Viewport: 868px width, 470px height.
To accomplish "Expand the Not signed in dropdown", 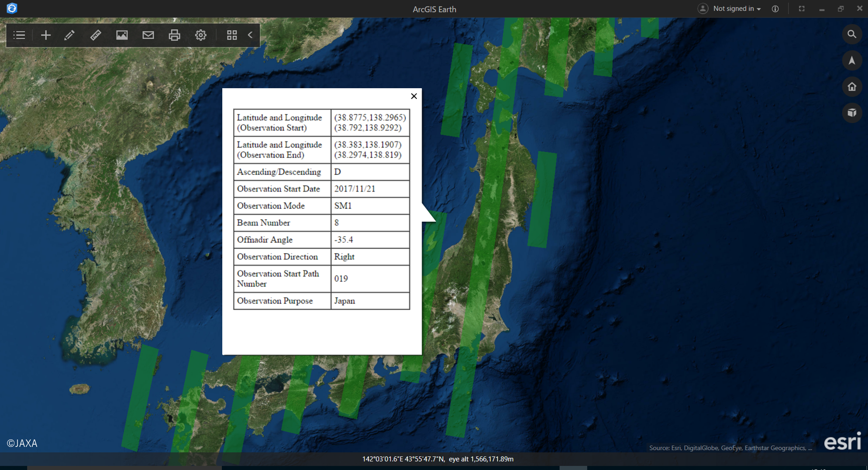I will point(736,9).
